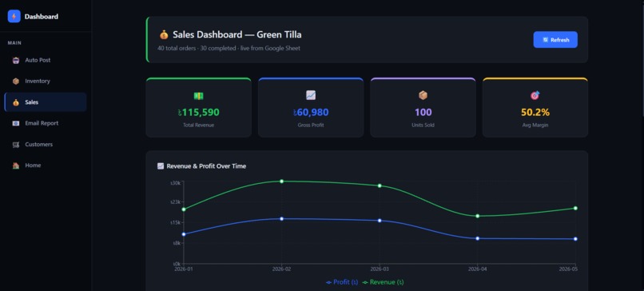Click the Sales Dashboard — Green Tilla heading
644x291 pixels.
pyautogui.click(x=237, y=35)
